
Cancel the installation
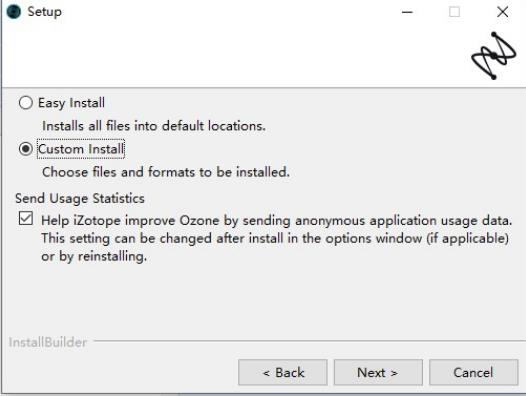pyautogui.click(x=473, y=373)
